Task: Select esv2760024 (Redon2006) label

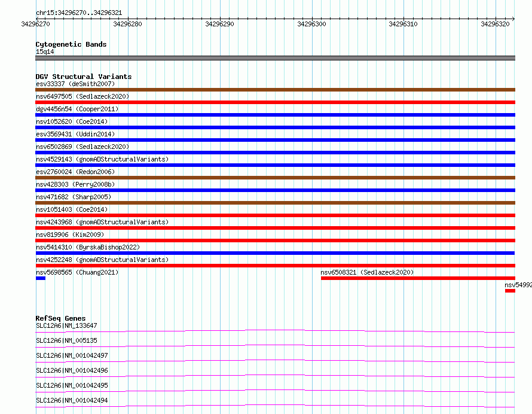Action: click(75, 172)
